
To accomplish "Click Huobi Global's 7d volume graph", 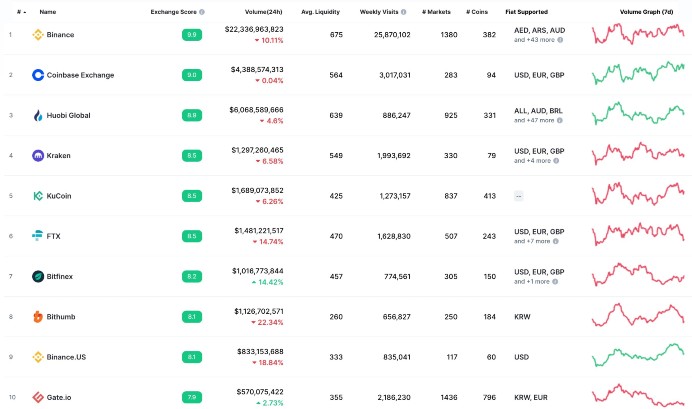I will pos(638,113).
